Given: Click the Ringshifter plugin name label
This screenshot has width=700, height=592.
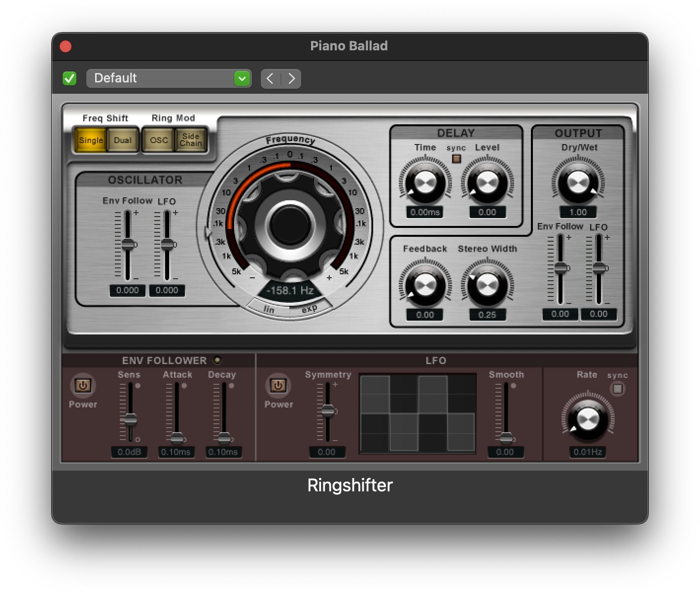Looking at the screenshot, I should pos(350,485).
